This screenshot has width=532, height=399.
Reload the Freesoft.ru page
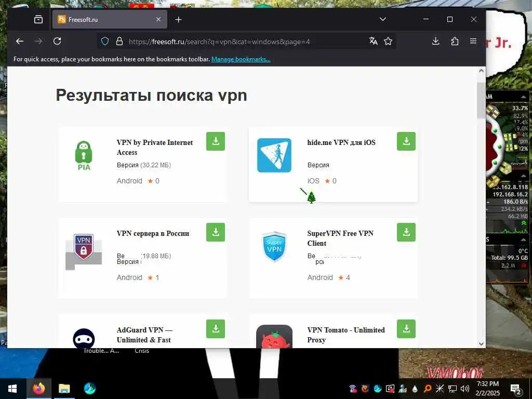tap(57, 42)
